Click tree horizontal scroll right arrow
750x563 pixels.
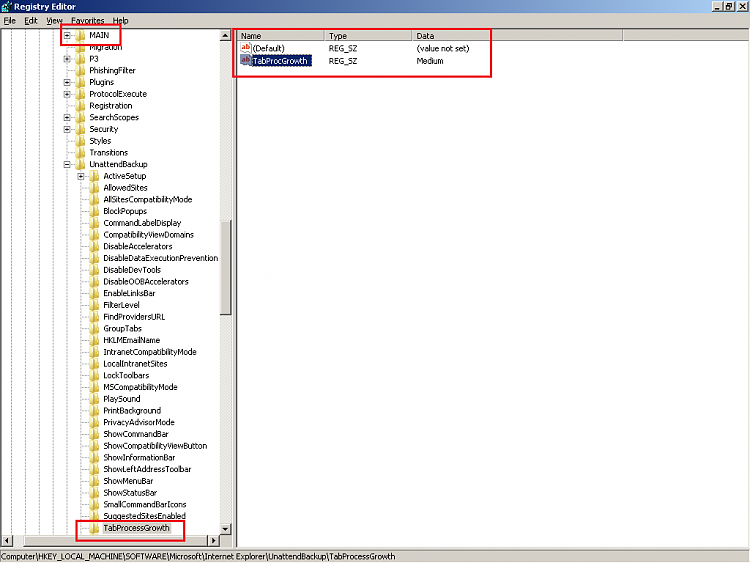coord(214,541)
